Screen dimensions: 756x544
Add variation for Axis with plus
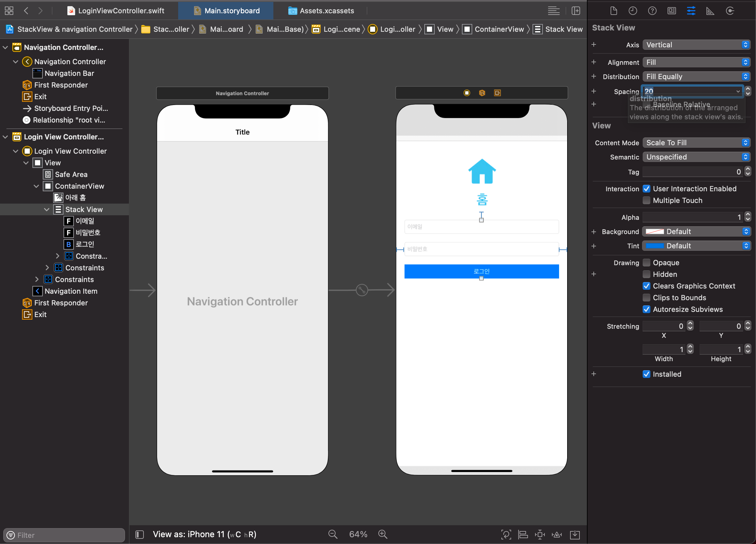point(594,45)
